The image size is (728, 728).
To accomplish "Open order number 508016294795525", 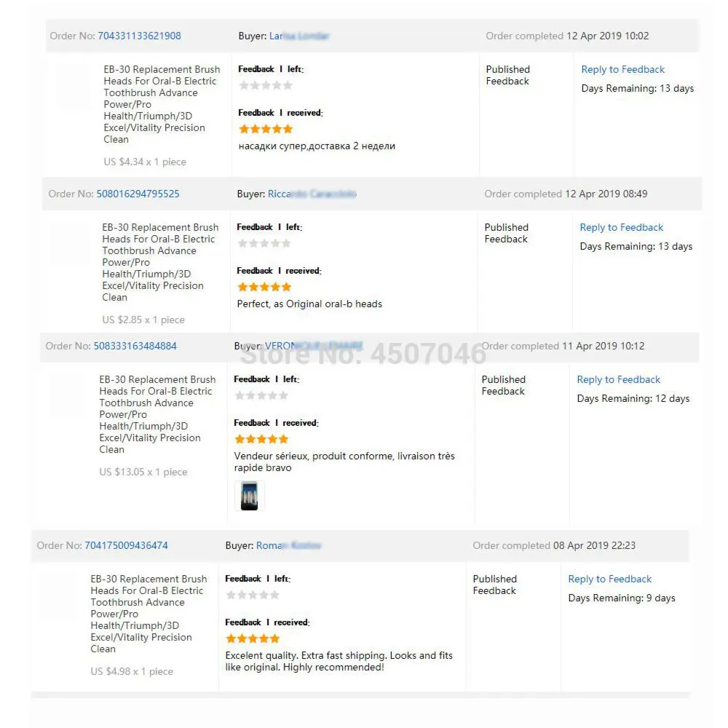I will click(138, 194).
